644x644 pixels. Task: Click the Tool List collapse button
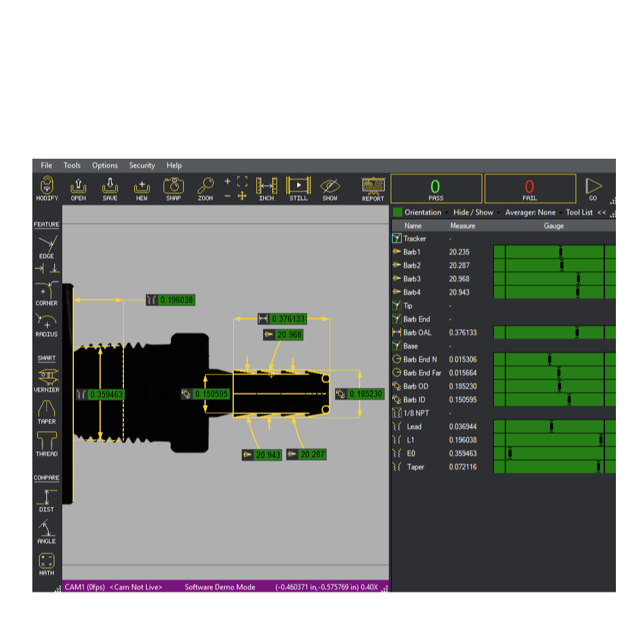(601, 212)
